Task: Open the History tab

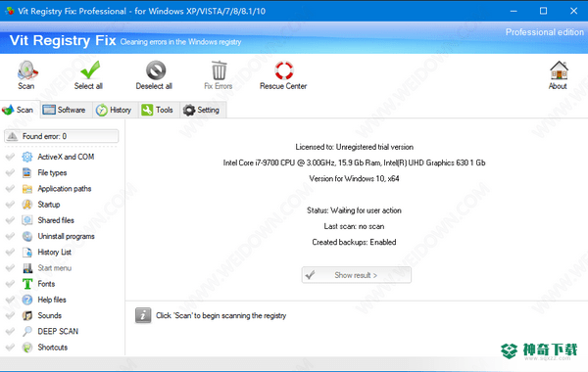Action: pos(114,111)
